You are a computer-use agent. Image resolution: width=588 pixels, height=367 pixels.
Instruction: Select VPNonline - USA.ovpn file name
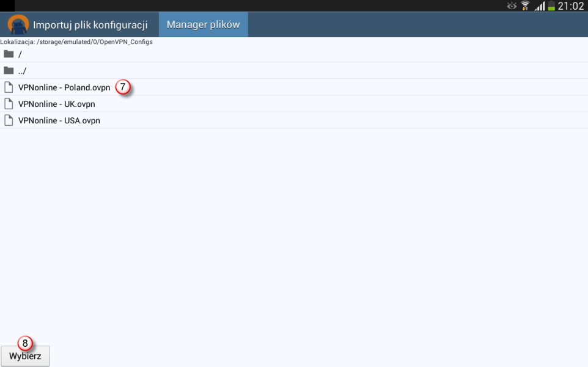[x=59, y=120]
